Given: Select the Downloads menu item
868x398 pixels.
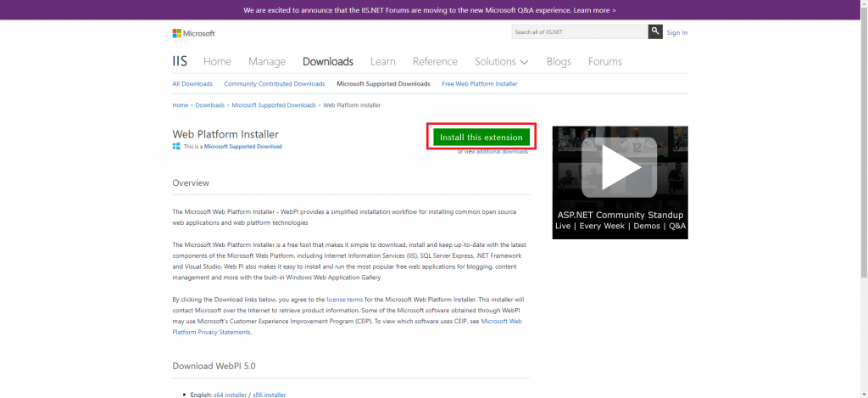Looking at the screenshot, I should [x=328, y=62].
